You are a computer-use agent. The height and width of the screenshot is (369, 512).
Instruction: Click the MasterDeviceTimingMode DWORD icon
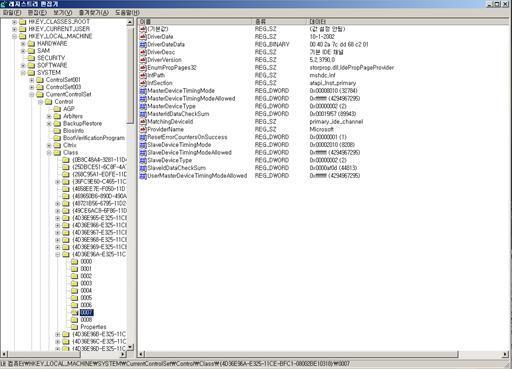(x=143, y=91)
